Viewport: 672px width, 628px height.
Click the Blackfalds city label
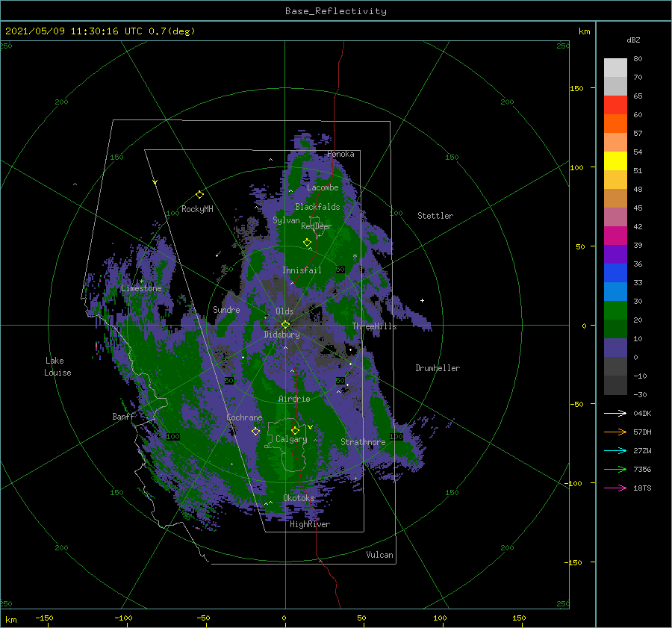coord(317,207)
